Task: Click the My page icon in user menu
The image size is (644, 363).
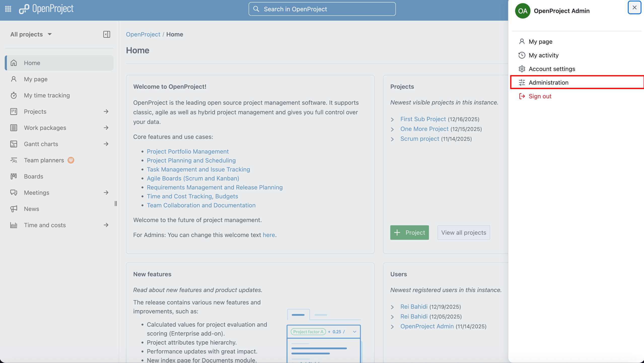Action: pyautogui.click(x=522, y=42)
